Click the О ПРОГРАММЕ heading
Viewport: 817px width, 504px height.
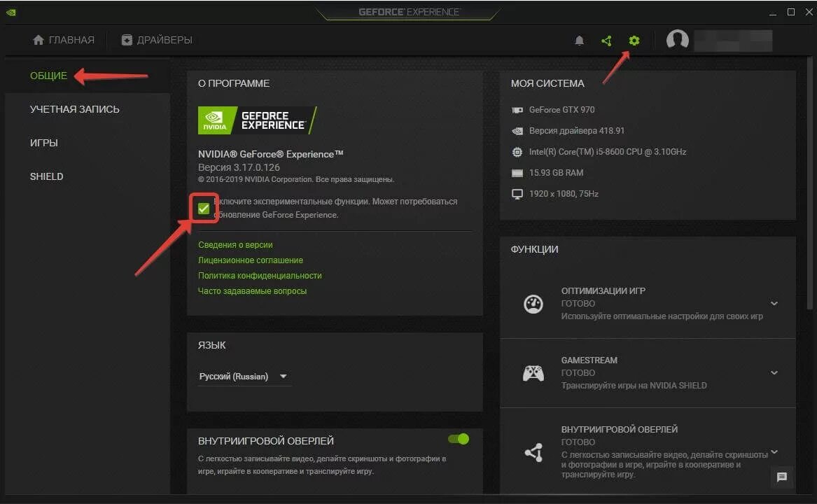[x=233, y=83]
